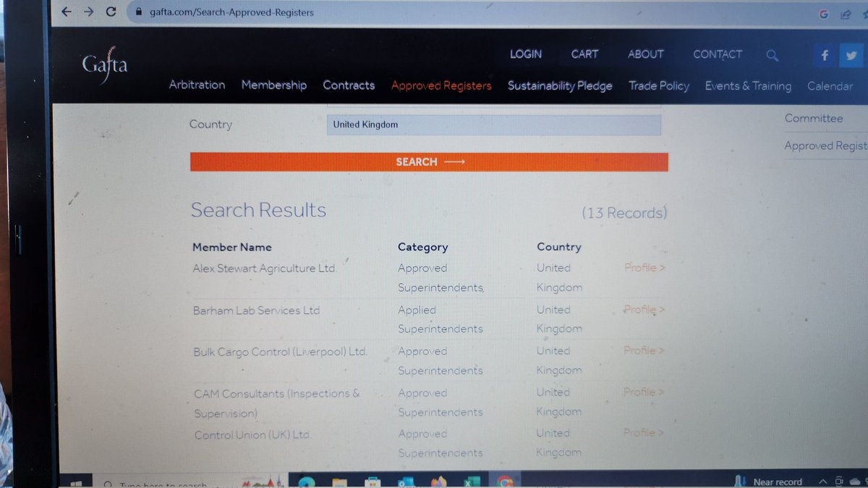Viewport: 868px width, 488px height.
Task: Open the CONTACT link
Action: click(718, 54)
